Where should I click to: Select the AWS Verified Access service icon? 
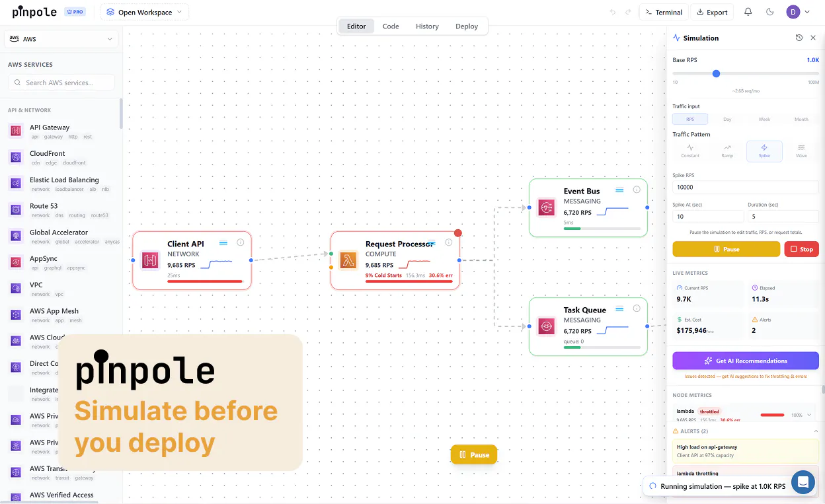point(16,499)
